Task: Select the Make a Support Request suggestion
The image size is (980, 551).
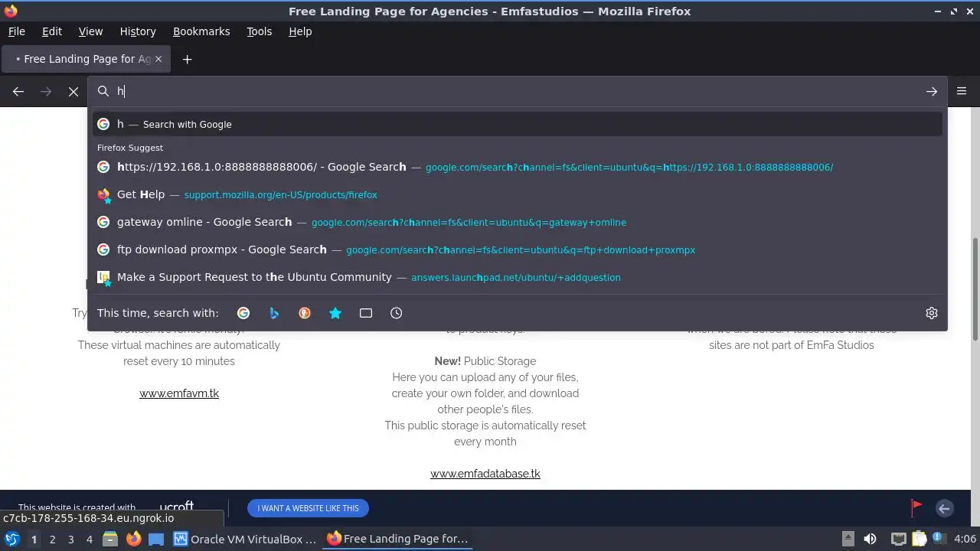Action: click(x=518, y=277)
